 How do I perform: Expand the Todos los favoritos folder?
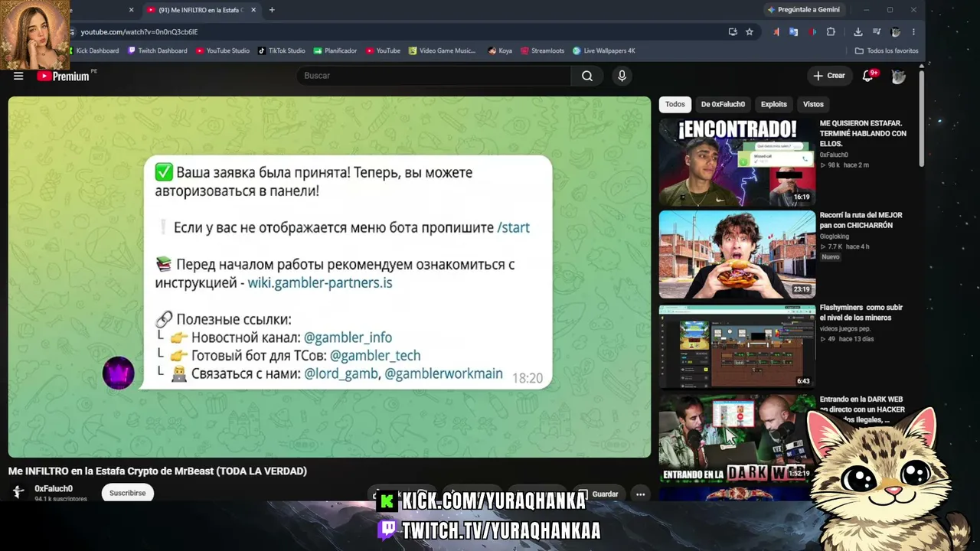coord(887,51)
